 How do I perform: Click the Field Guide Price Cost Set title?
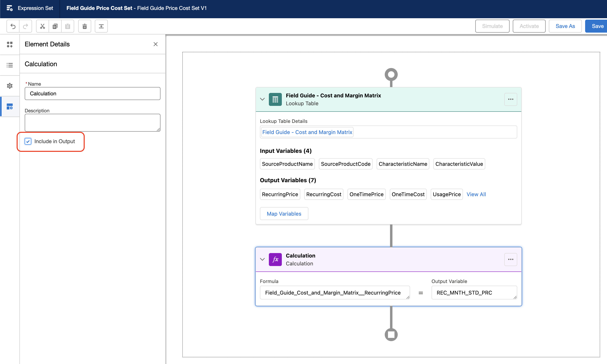point(99,8)
